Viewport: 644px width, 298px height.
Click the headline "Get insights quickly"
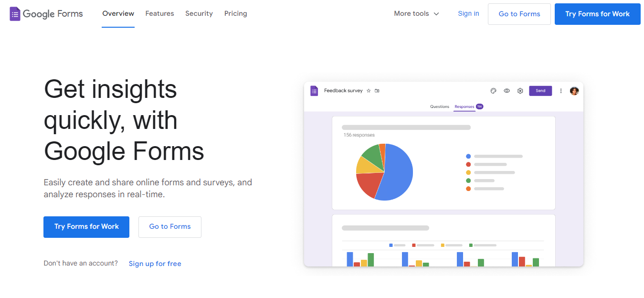[x=111, y=104]
